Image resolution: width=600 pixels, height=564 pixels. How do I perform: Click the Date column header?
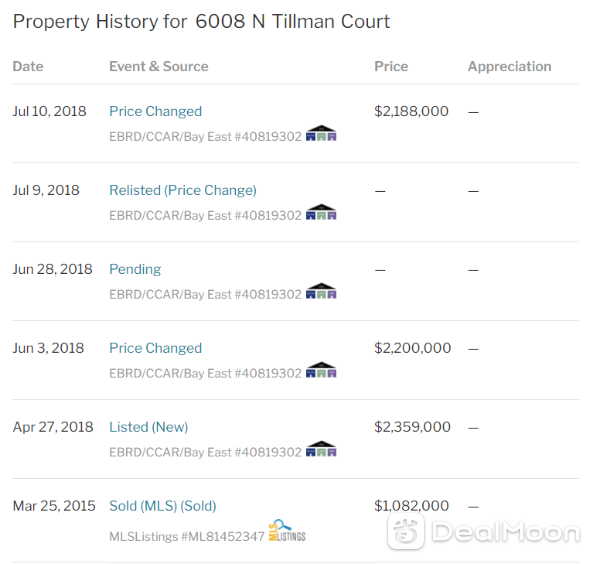click(x=28, y=66)
